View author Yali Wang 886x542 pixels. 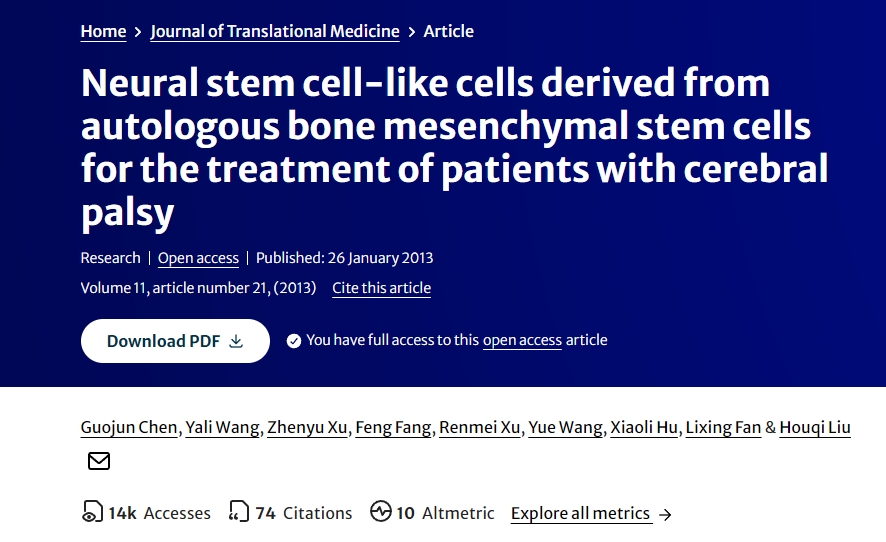coord(224,427)
